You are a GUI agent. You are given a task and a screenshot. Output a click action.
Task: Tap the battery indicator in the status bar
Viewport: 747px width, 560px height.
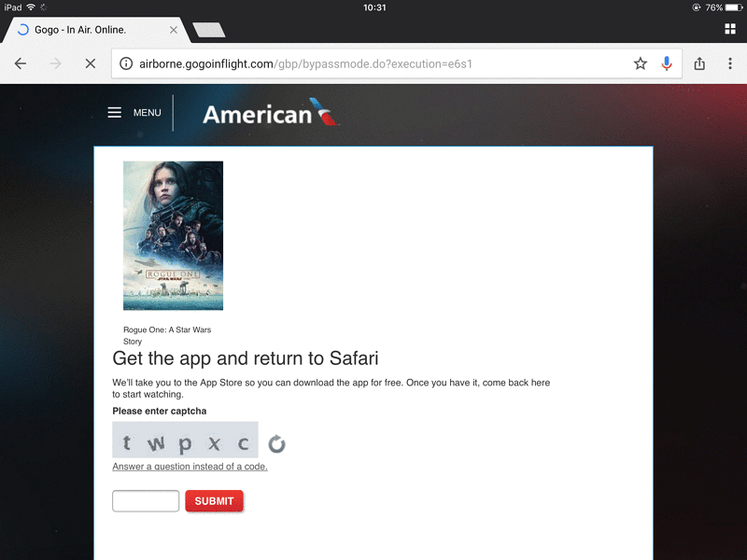tap(734, 7)
